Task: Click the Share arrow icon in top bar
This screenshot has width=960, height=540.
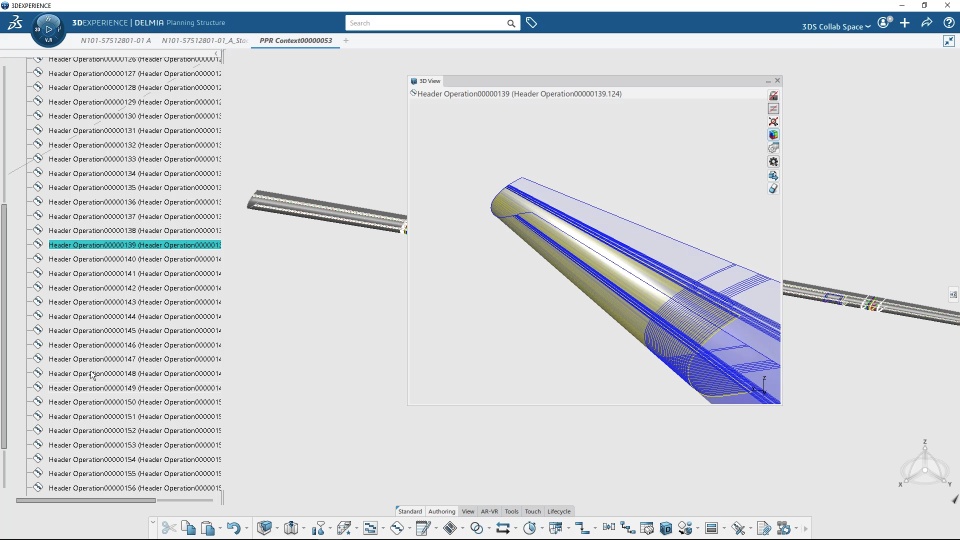Action: pos(927,23)
